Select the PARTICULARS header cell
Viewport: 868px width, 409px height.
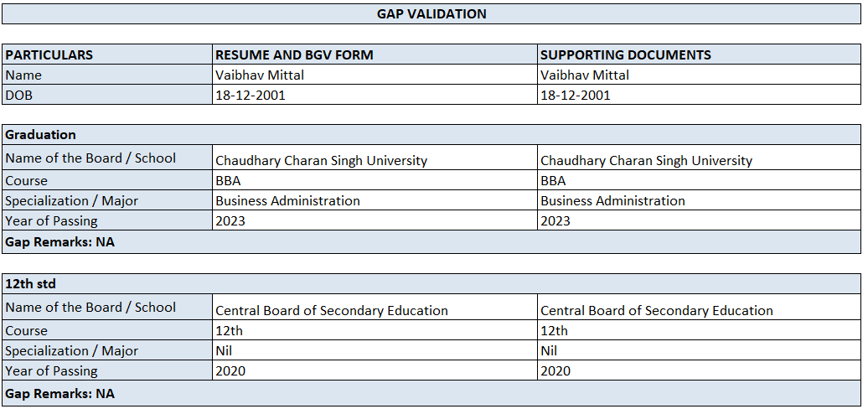click(49, 55)
